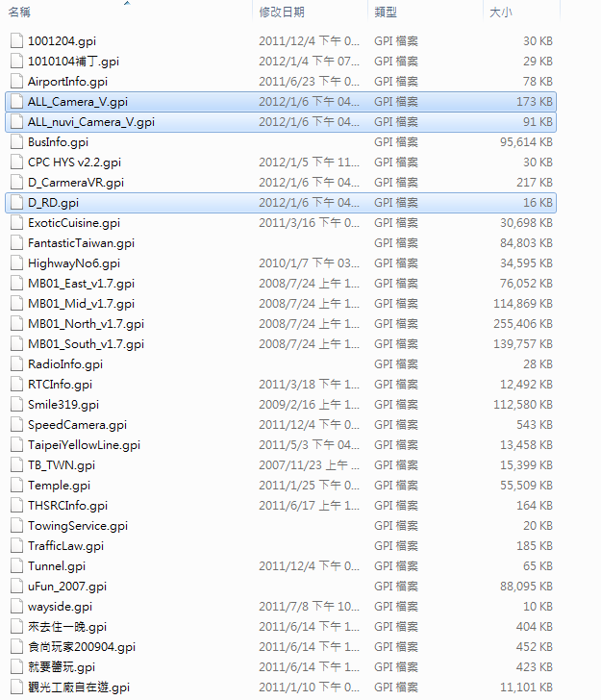
Task: Click GPI 檔案 type in RadioInfo.gpi row
Action: [x=396, y=364]
